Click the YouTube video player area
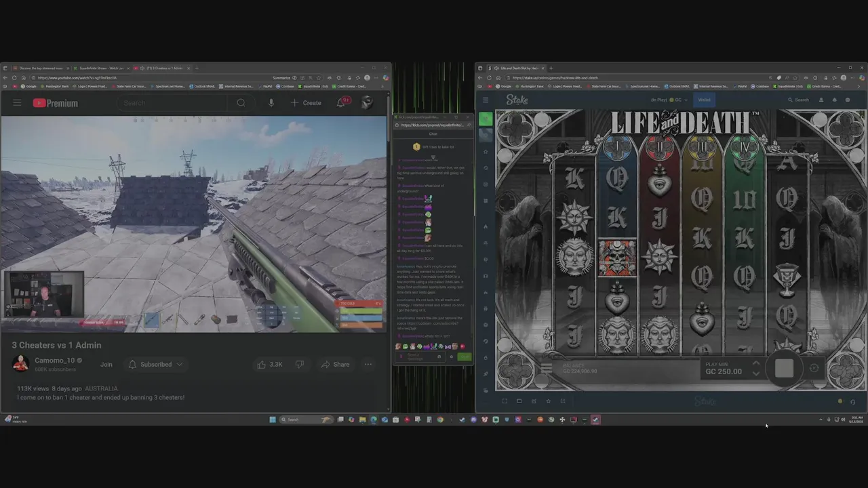This screenshot has width=868, height=488. [x=193, y=224]
